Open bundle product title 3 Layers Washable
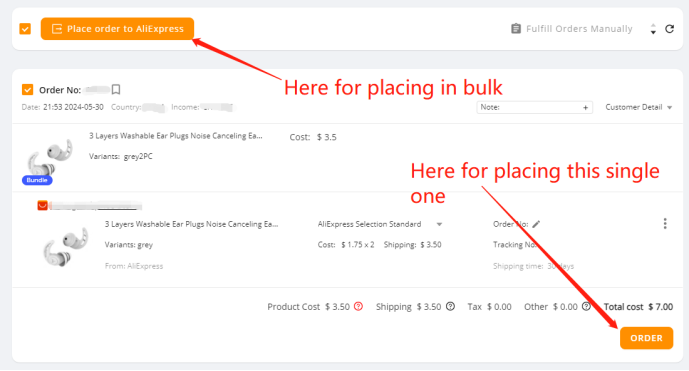The image size is (689, 371). [176, 136]
